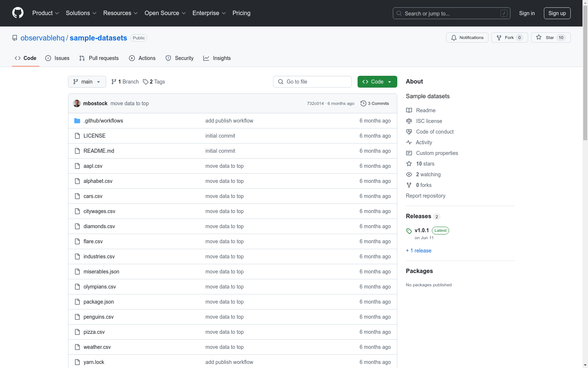Viewport: 588px width, 368px height.
Task: Click the 3 Commits link
Action: point(375,103)
